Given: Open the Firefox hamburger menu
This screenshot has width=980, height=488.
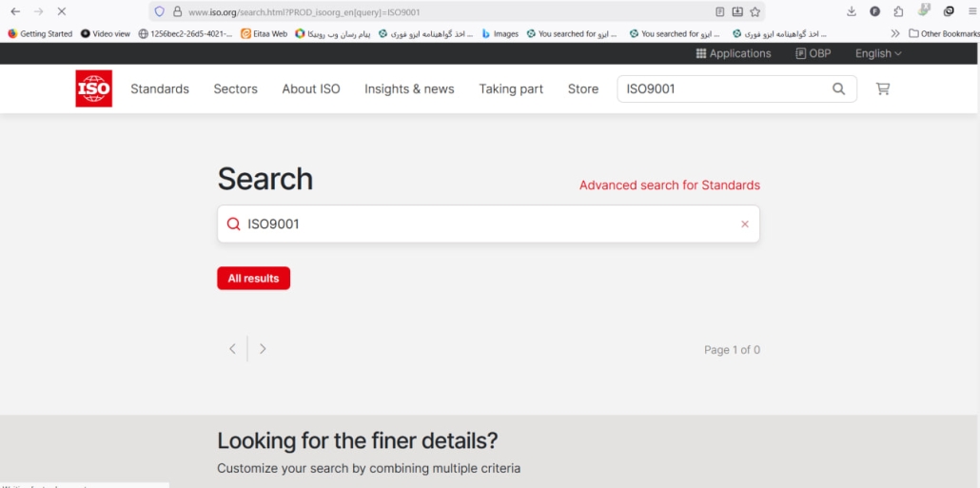Looking at the screenshot, I should pyautogui.click(x=971, y=11).
